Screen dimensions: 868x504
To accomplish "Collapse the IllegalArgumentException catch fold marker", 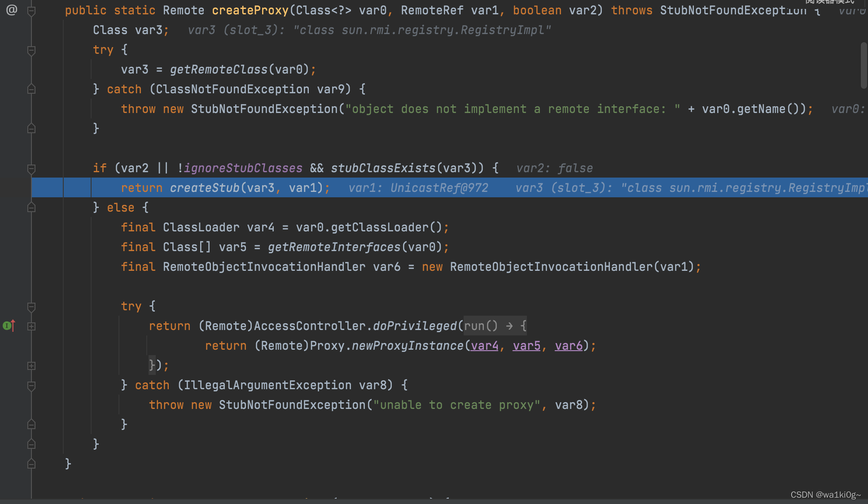I will [31, 386].
